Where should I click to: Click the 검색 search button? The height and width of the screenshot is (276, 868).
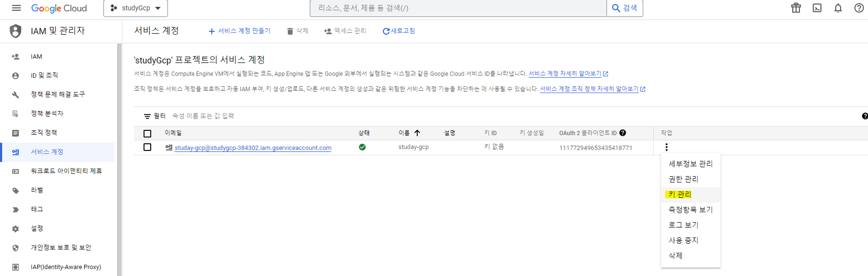point(625,8)
